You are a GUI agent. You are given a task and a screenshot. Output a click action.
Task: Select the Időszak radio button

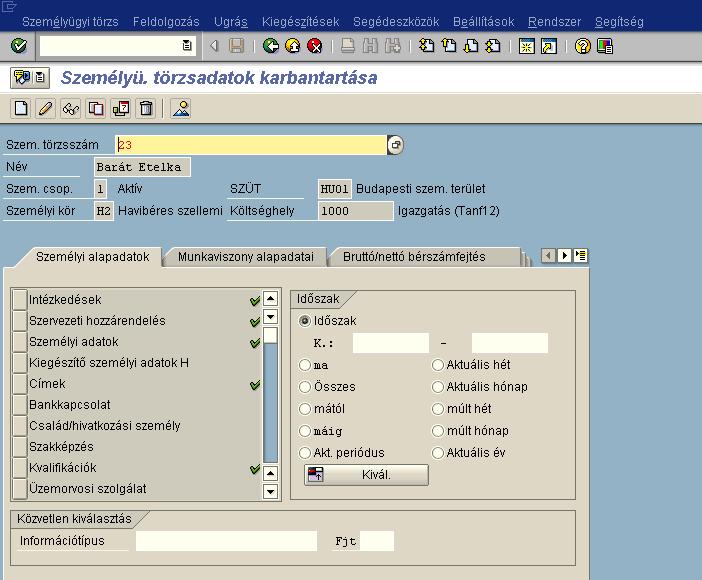pyautogui.click(x=304, y=321)
